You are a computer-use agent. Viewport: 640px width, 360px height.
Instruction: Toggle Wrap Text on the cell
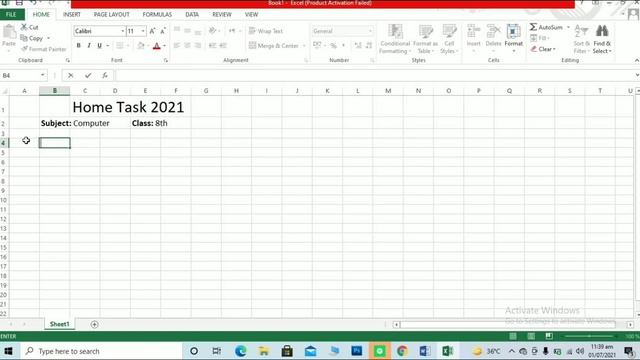[266, 31]
